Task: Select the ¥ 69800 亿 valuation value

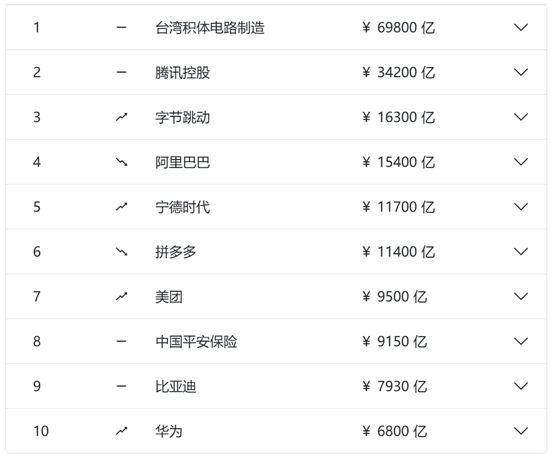Action: pos(399,28)
